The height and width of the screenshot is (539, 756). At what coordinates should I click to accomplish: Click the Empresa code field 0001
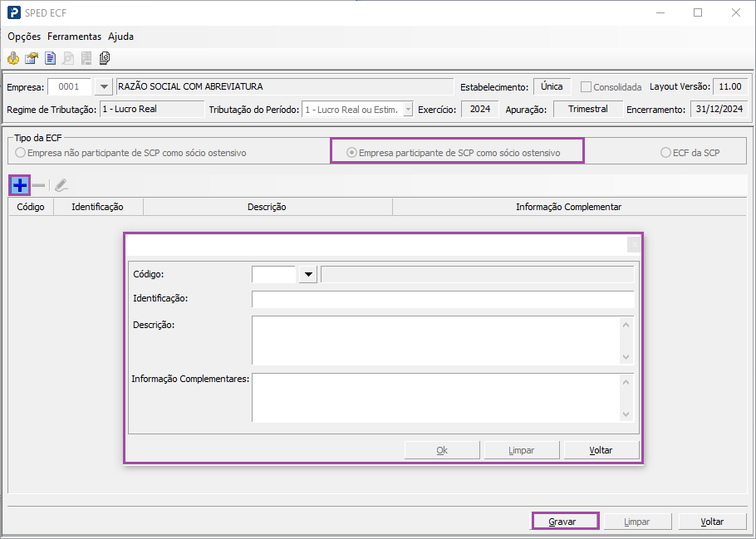pos(70,86)
